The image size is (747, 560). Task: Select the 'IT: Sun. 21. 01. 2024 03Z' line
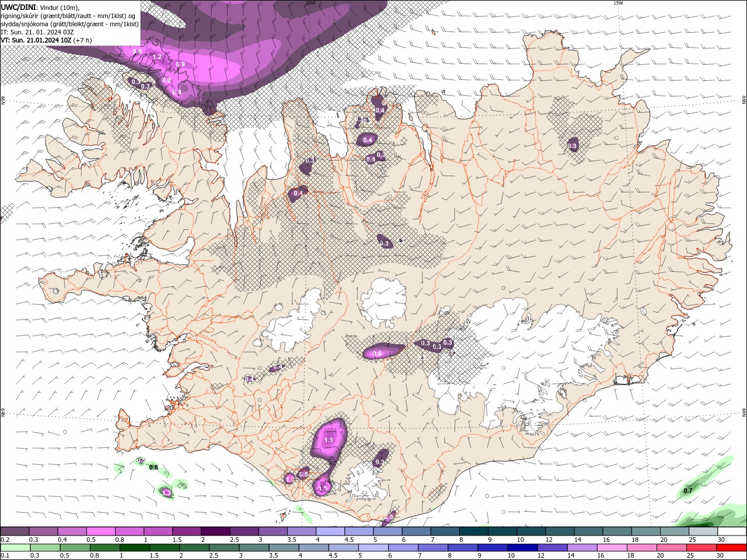[39, 32]
